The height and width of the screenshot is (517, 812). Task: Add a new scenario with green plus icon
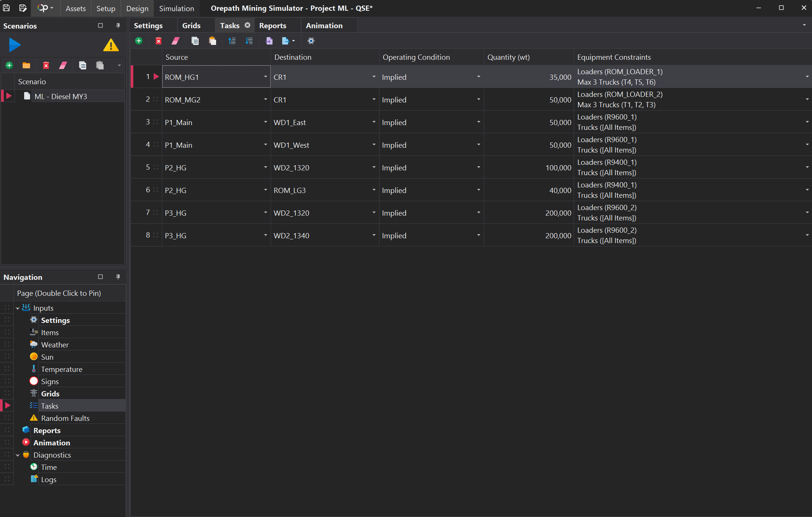click(9, 66)
